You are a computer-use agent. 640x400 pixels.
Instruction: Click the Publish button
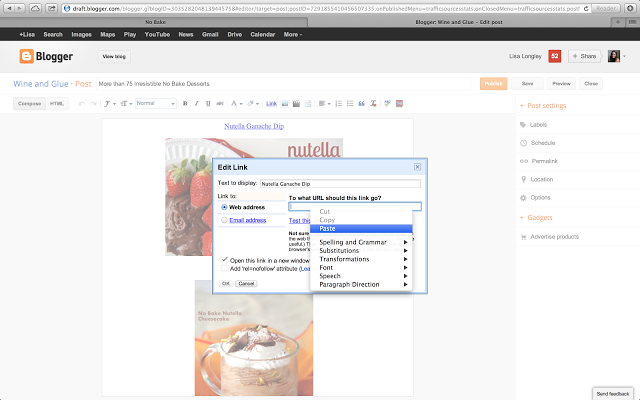coord(493,84)
